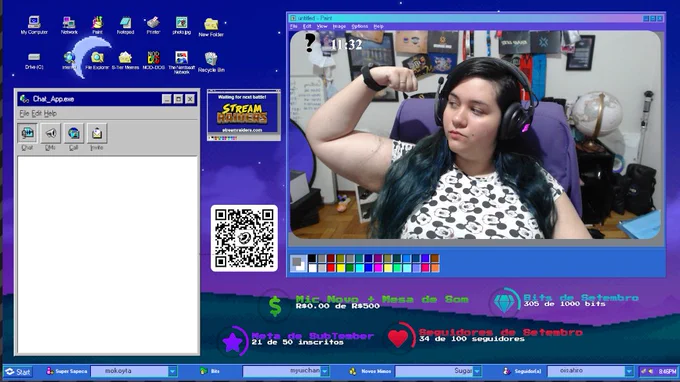Open the File menu in Chat_App
Viewport: 680px width, 382px height.
(x=24, y=113)
